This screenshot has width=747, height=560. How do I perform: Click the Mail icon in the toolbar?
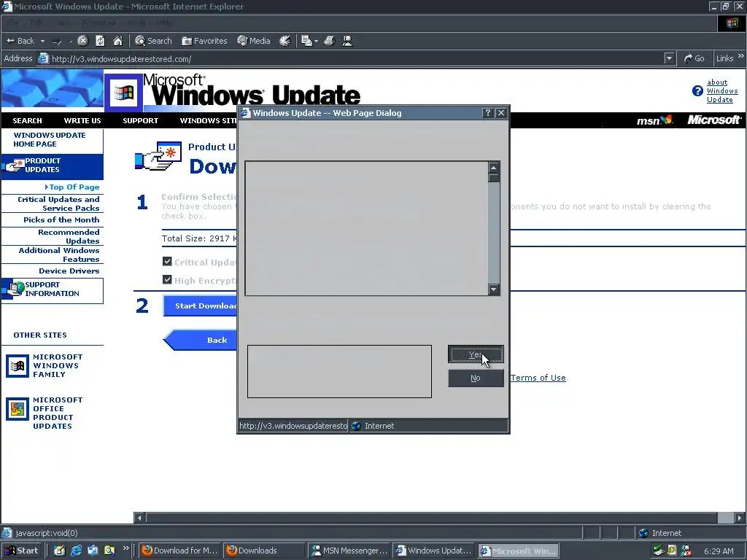coord(307,41)
